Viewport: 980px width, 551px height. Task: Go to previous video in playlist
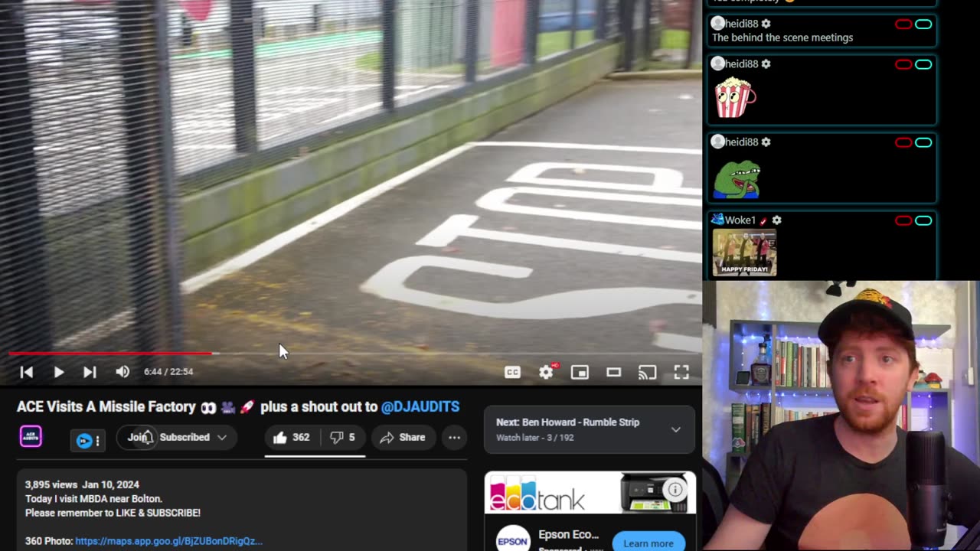pyautogui.click(x=26, y=372)
